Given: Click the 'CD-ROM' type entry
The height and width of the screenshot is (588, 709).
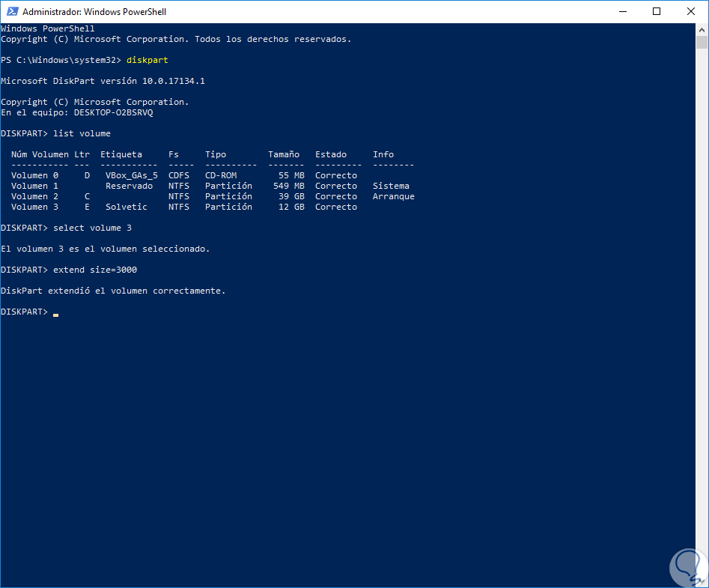Looking at the screenshot, I should 221,175.
